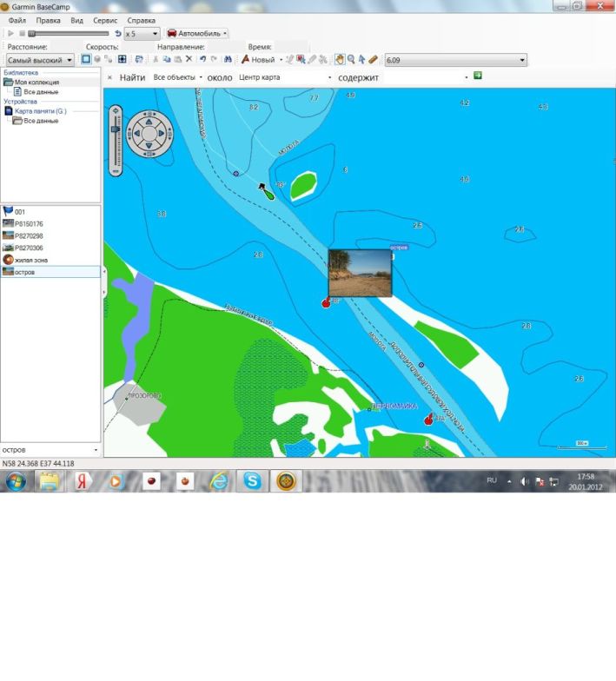Open the Сервис menu
Viewport: 616px width, 681px height.
click(105, 20)
